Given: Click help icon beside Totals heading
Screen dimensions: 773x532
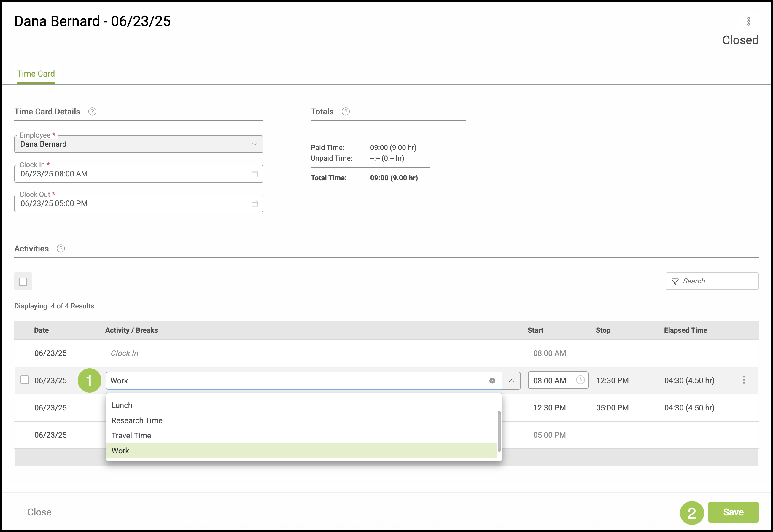Looking at the screenshot, I should pyautogui.click(x=346, y=112).
